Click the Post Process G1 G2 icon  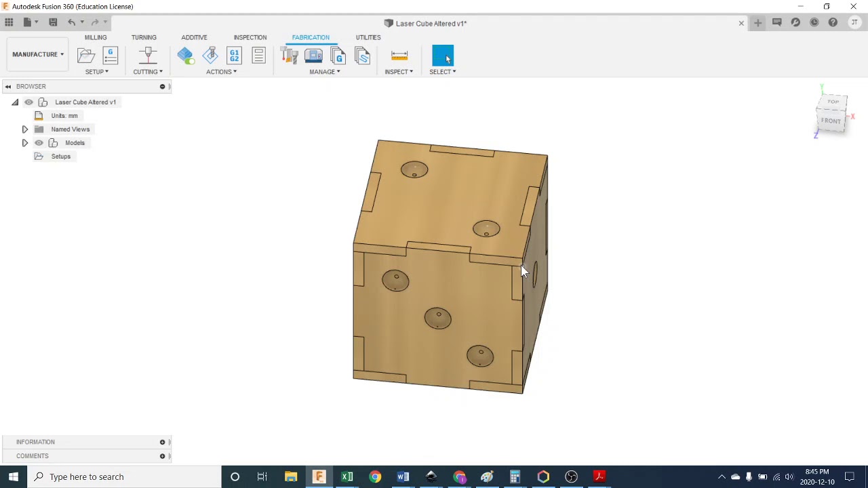pos(235,56)
